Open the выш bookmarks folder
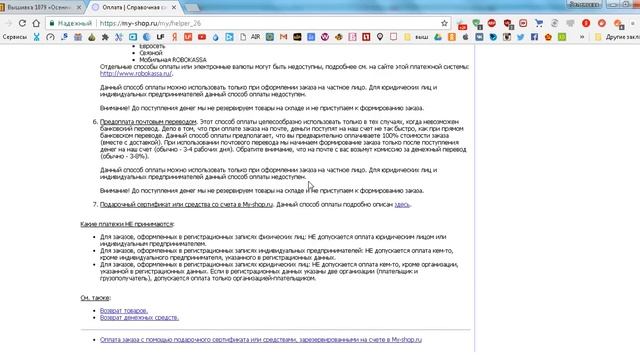The height and width of the screenshot is (360, 640). pos(416,37)
